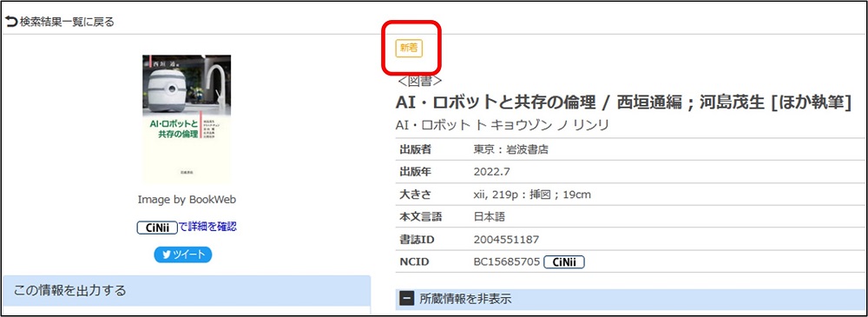868x317 pixels.
Task: Click the <図書> material type label
Action: [x=419, y=81]
